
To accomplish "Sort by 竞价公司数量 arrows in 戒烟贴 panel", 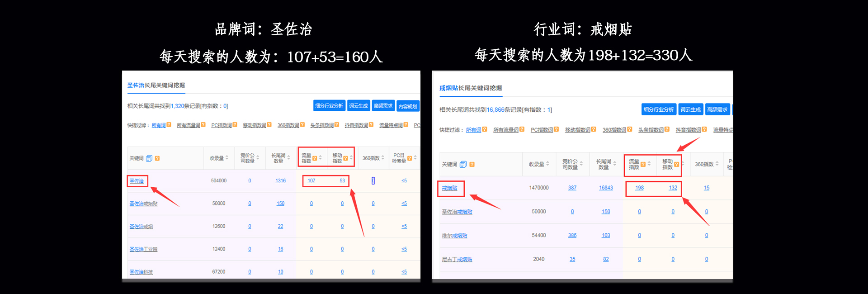I will click(581, 164).
